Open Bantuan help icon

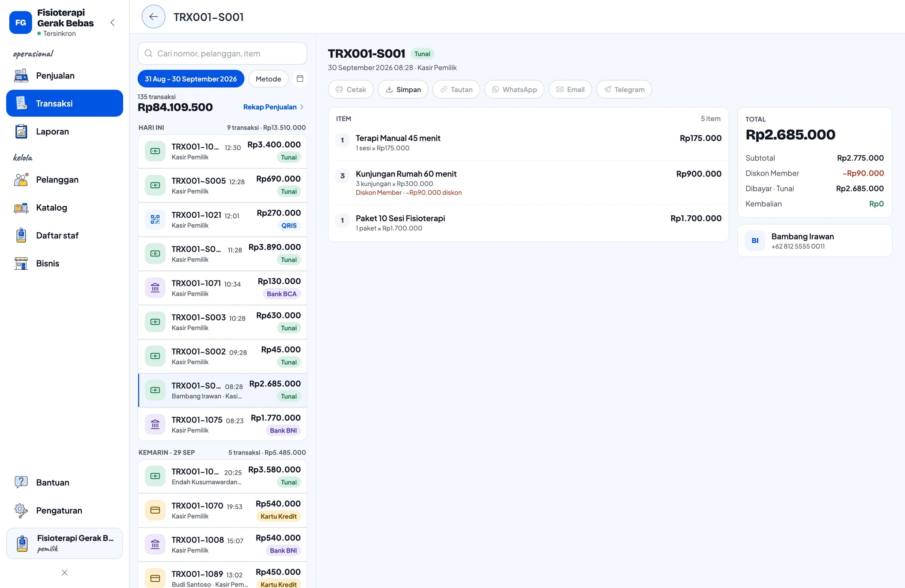point(21,482)
